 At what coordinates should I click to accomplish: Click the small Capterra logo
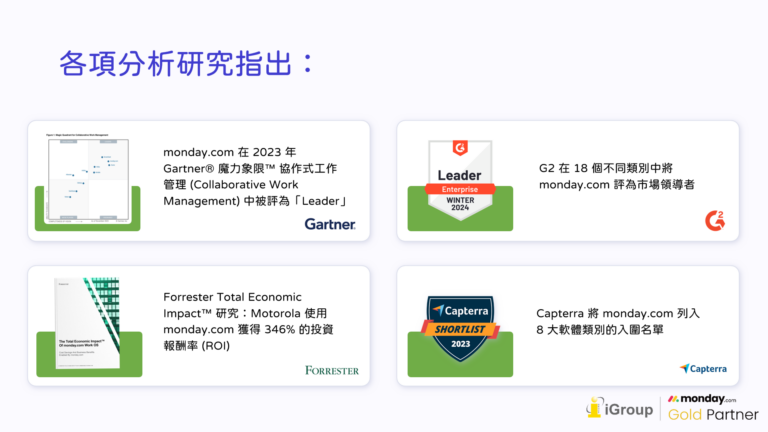[x=703, y=368]
